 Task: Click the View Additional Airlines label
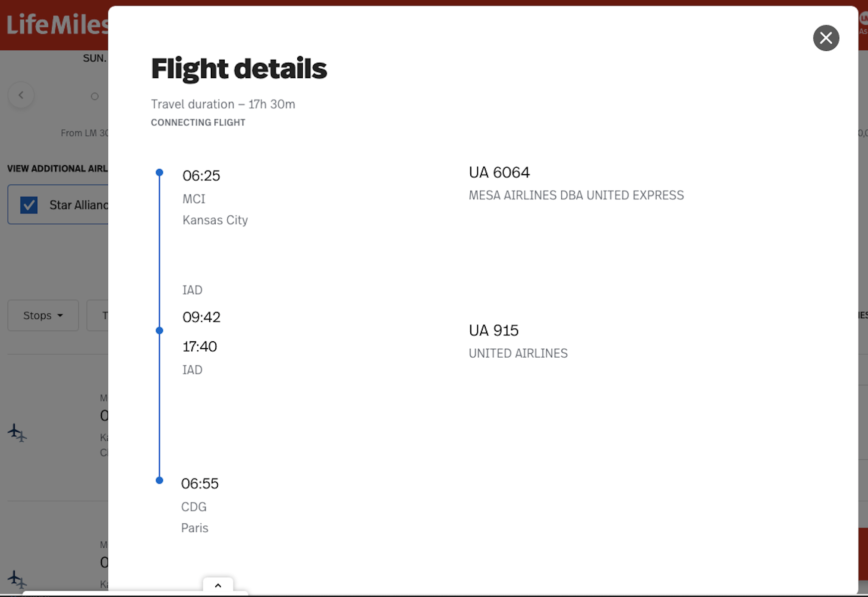tap(57, 168)
